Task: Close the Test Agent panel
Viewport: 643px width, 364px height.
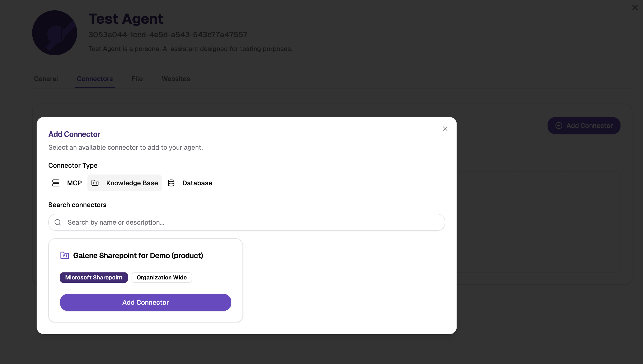Action: tap(635, 7)
